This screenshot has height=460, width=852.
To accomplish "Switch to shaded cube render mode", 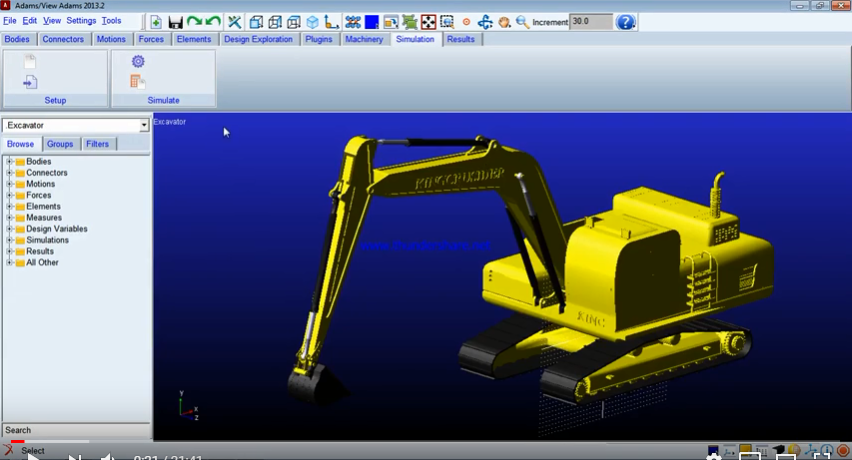I will pyautogui.click(x=312, y=22).
